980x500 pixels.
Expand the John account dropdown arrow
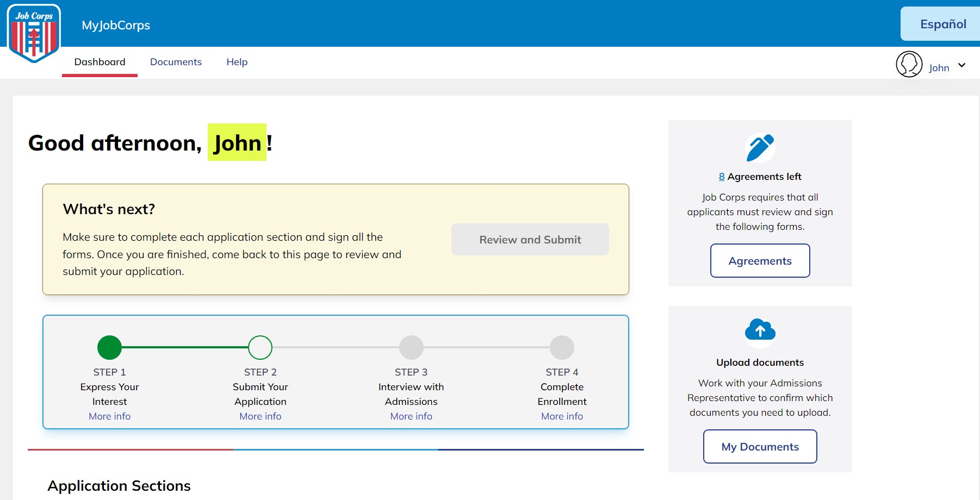point(962,65)
